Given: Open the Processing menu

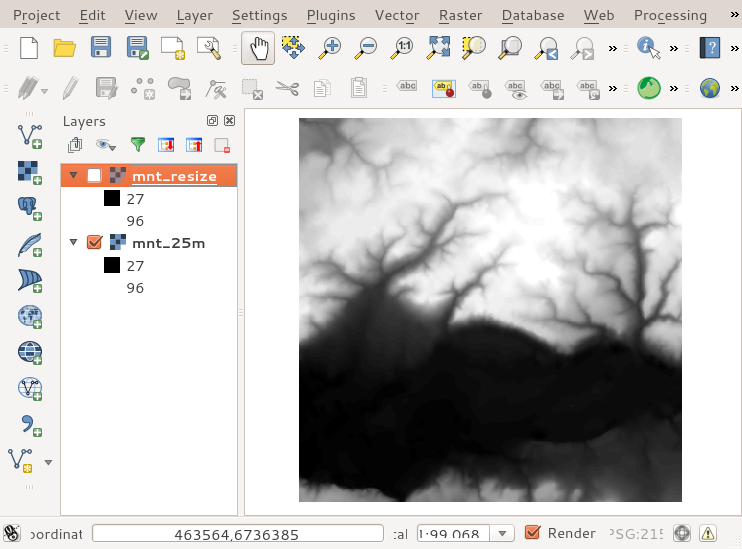Looking at the screenshot, I should tap(670, 16).
